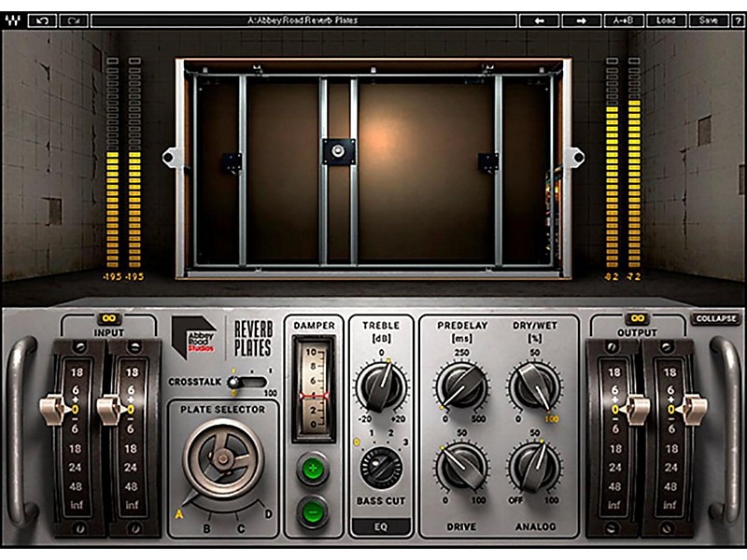Select plate D
The height and width of the screenshot is (560, 747).
269,514
